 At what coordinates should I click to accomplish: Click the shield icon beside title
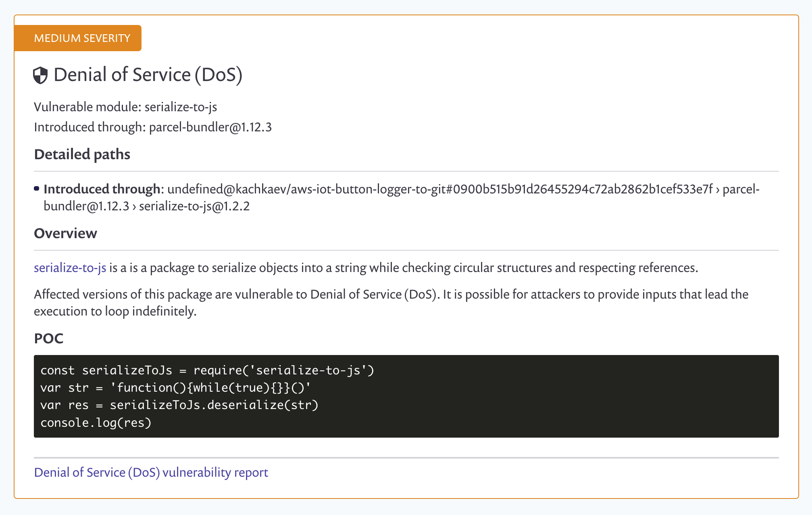click(x=40, y=75)
